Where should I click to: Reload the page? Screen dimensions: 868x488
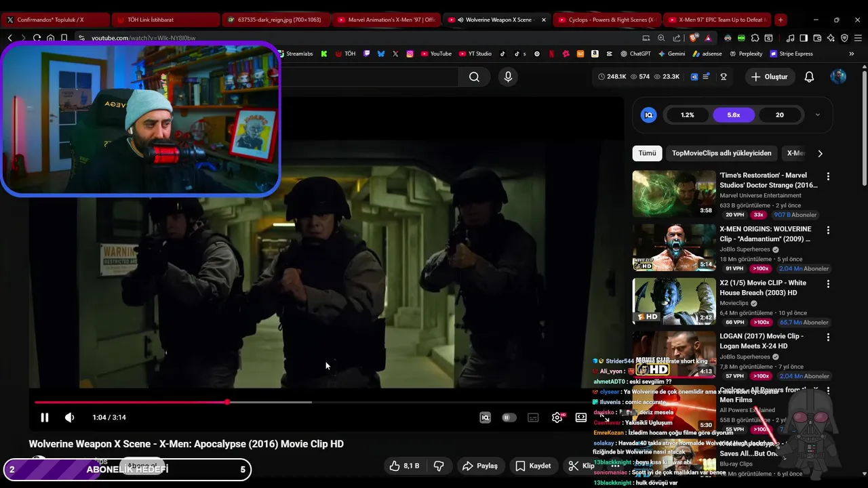[x=37, y=38]
